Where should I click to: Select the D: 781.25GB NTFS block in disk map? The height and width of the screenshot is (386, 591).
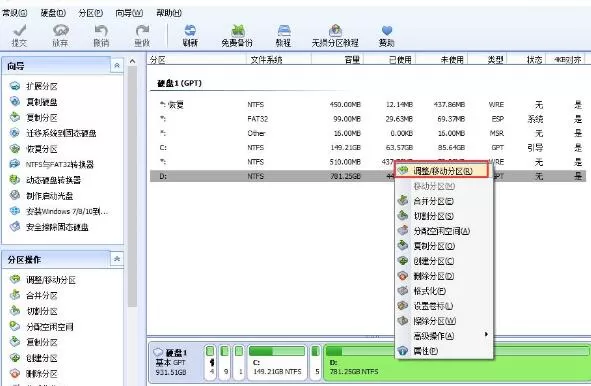coord(456,362)
